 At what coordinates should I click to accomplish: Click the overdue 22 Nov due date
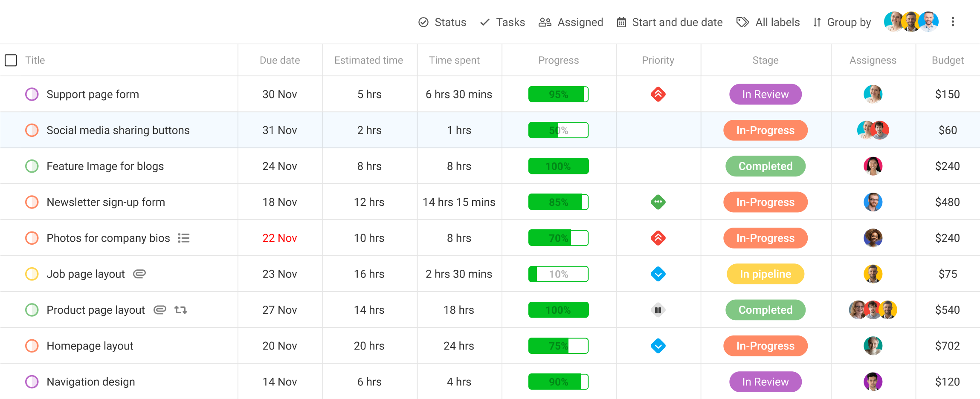[x=280, y=238]
